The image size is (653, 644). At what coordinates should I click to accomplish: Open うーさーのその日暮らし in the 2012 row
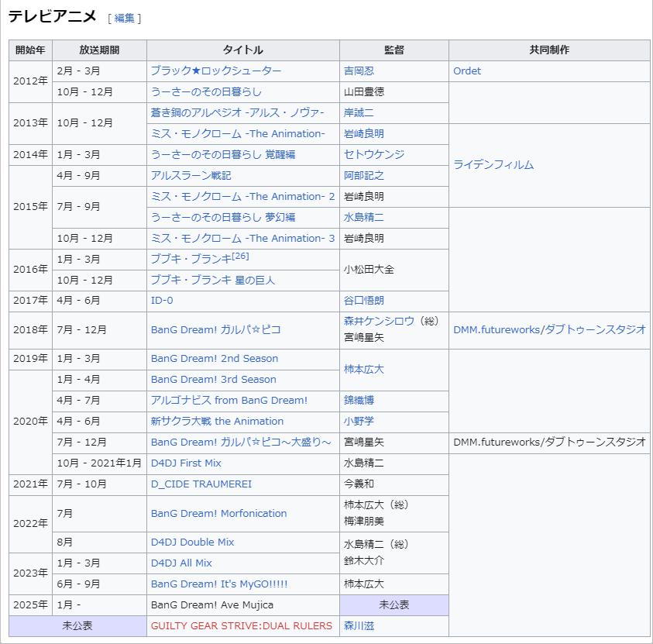tap(206, 91)
